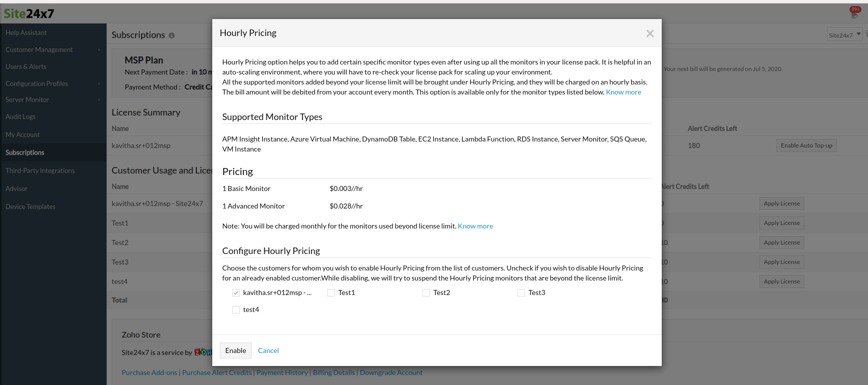Click the Site24x7 logo
Screen dimensions: 868x385
[29, 13]
